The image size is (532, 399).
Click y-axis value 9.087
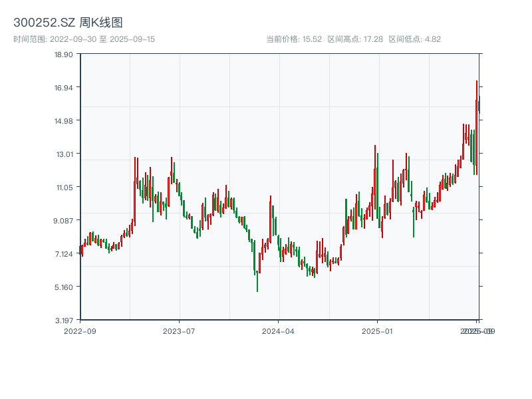(x=63, y=221)
